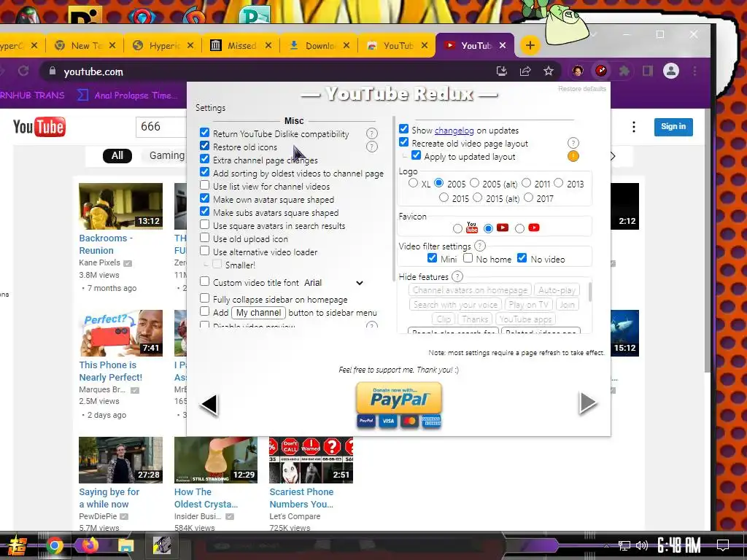The width and height of the screenshot is (747, 560).
Task: Switch to the New Tab browser tab
Action: coord(85,46)
